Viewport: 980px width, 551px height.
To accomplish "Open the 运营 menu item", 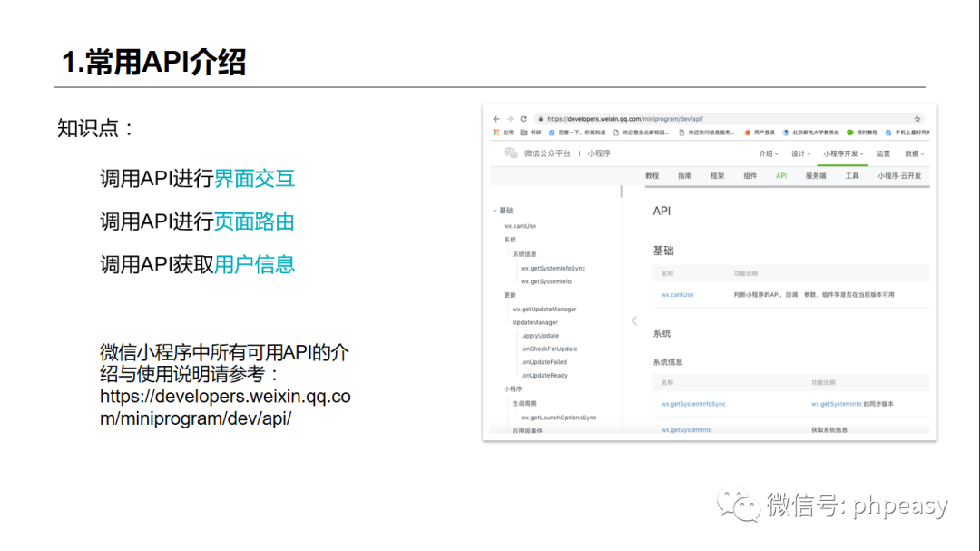I will click(883, 153).
